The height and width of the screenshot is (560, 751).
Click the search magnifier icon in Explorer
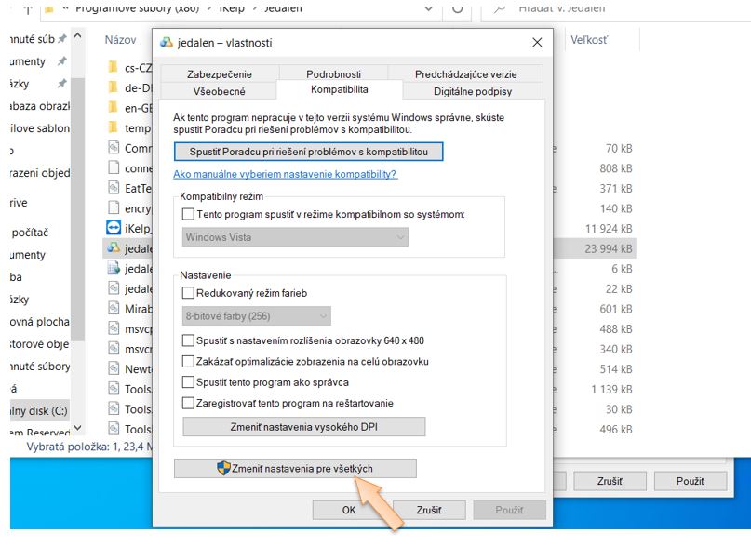click(499, 8)
